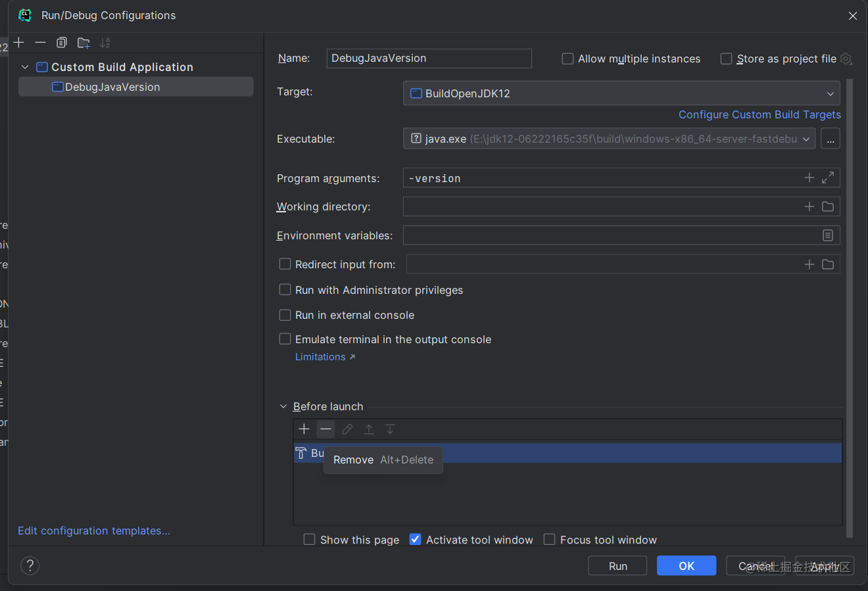Browse folder for Working directory
Viewport: 868px width, 591px height.
[828, 206]
